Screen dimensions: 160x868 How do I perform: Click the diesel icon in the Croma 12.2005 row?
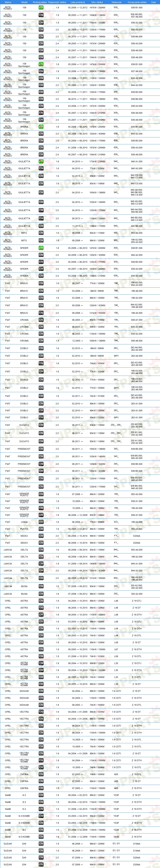(41, 341)
